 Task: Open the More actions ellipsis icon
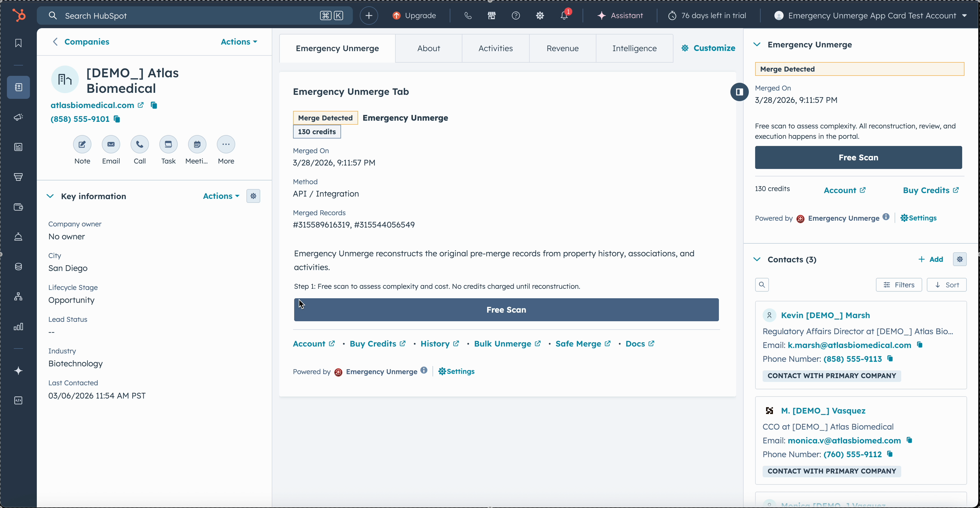[226, 145]
